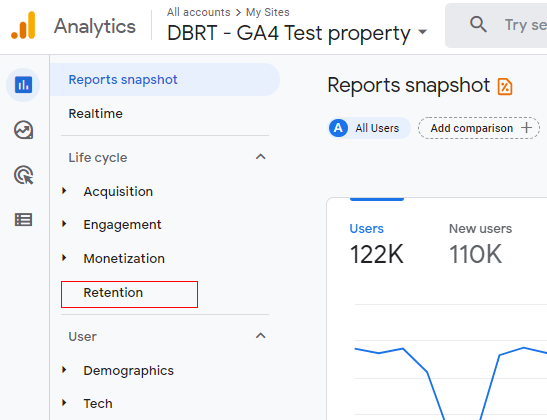Click the All accounts breadcrumb
This screenshot has height=420, width=547.
pyautogui.click(x=198, y=12)
